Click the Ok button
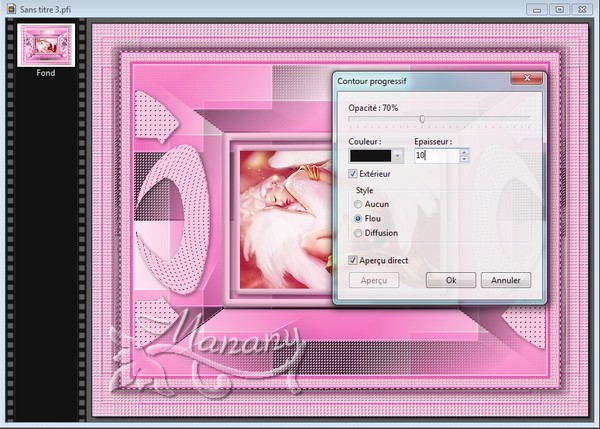 pyautogui.click(x=451, y=280)
